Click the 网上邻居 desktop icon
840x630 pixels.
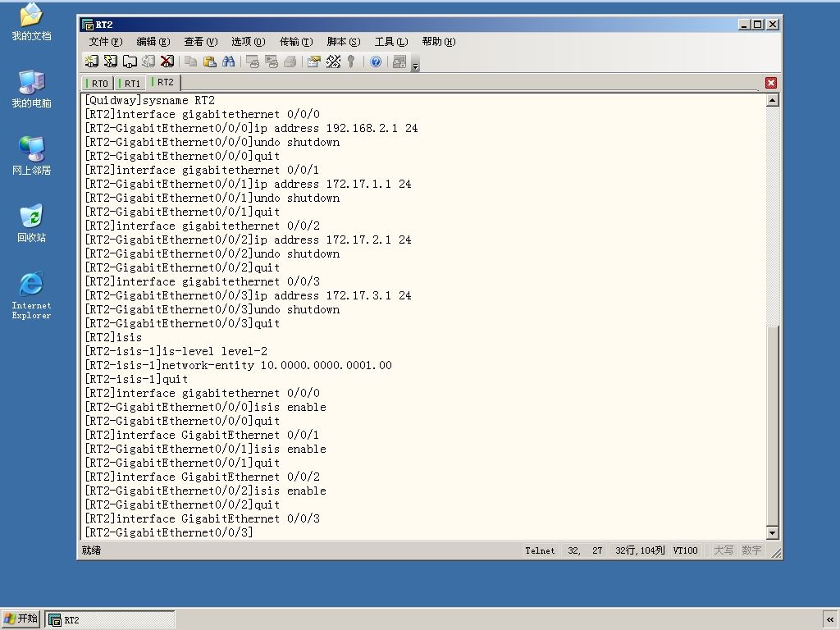pyautogui.click(x=31, y=156)
